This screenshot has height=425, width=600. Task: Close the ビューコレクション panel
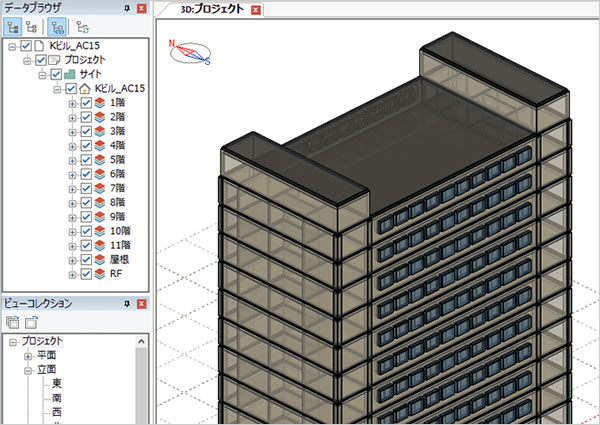142,304
